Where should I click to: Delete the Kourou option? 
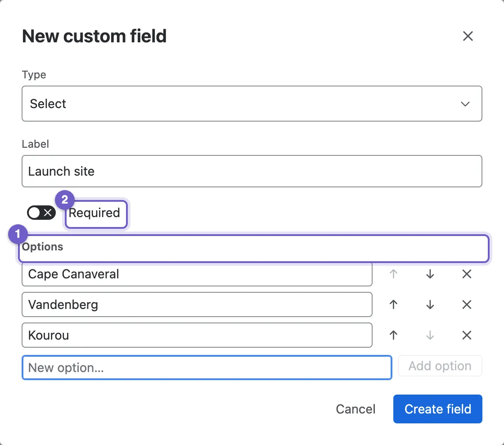click(467, 335)
